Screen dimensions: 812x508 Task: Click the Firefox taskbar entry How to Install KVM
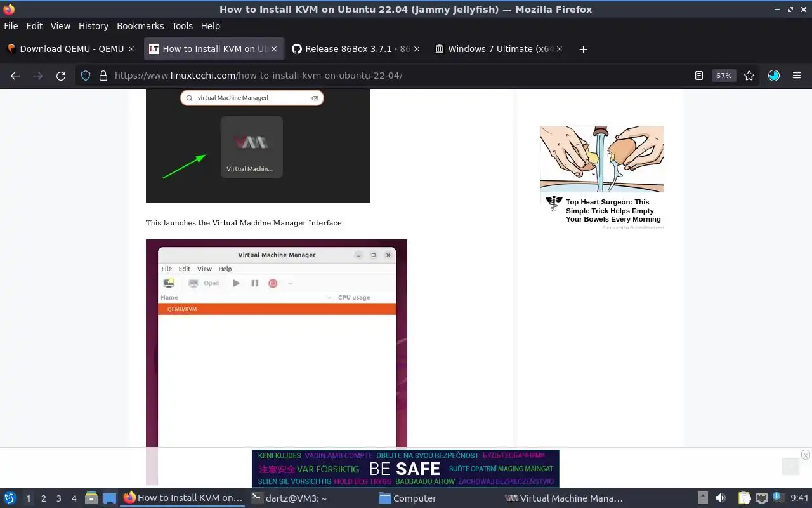click(183, 498)
